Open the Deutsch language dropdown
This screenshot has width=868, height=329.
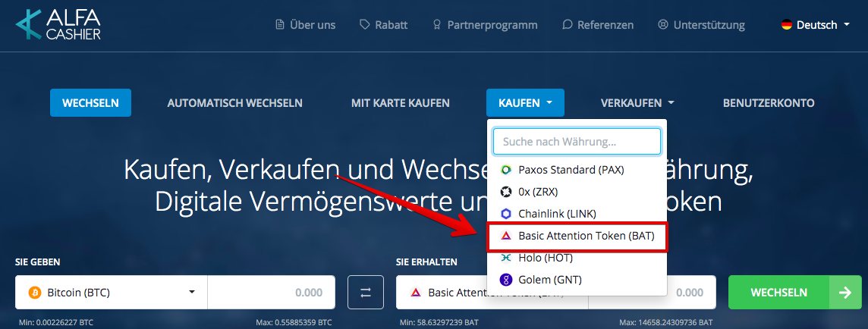[x=816, y=25]
